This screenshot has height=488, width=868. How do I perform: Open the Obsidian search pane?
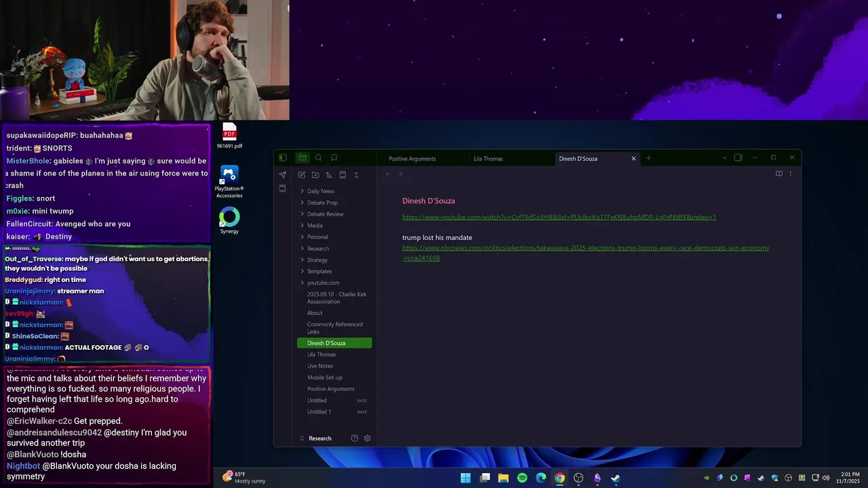point(318,158)
